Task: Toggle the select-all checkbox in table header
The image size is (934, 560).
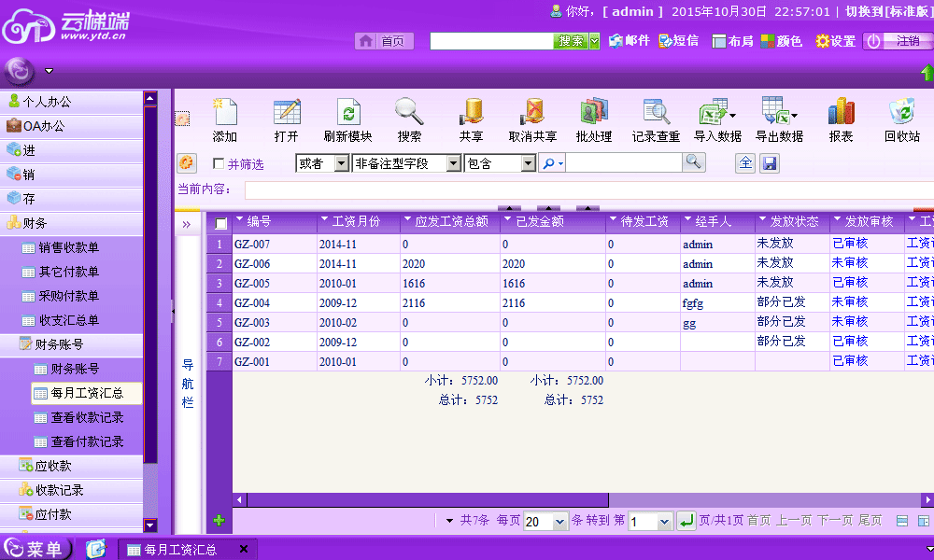Action: (221, 223)
